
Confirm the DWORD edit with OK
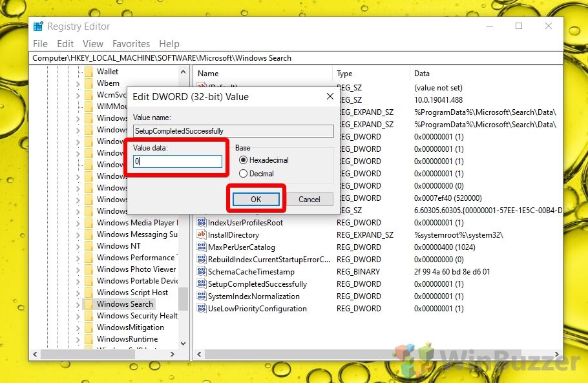pos(256,200)
